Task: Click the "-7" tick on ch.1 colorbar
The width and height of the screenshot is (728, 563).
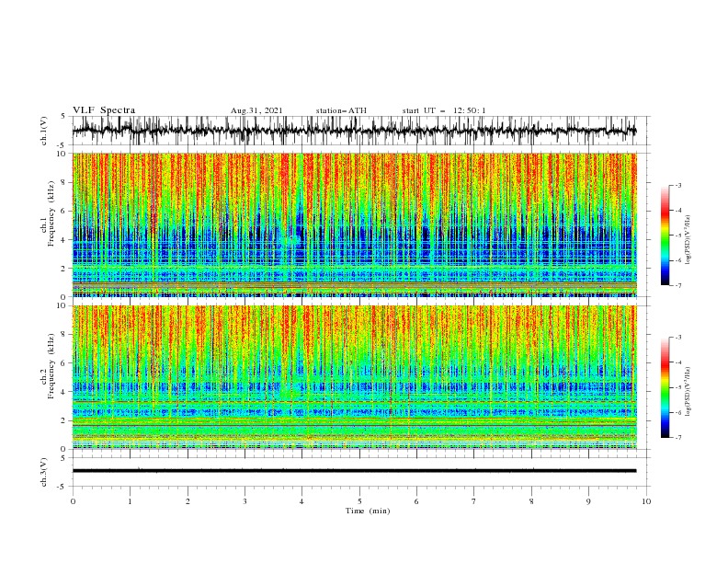Action: pos(677,285)
